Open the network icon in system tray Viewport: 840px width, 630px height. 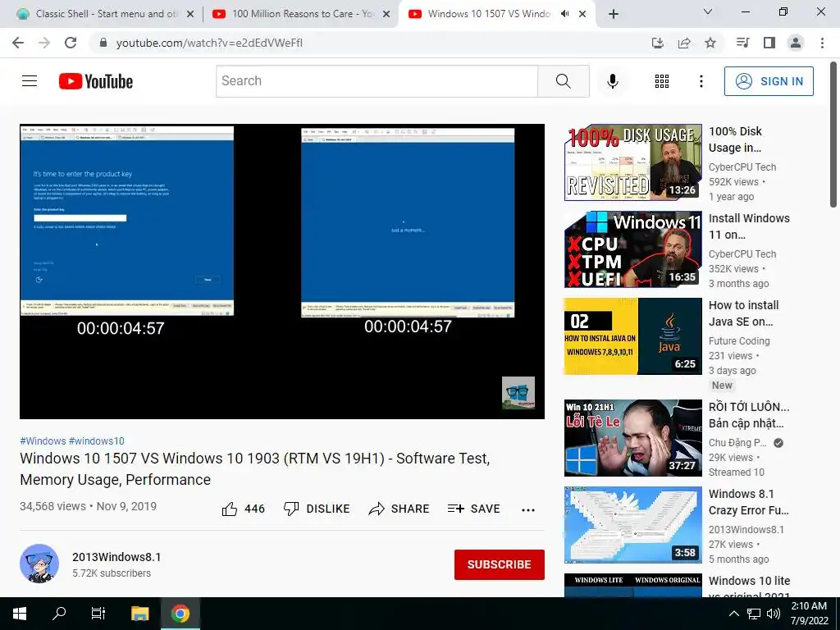click(754, 614)
